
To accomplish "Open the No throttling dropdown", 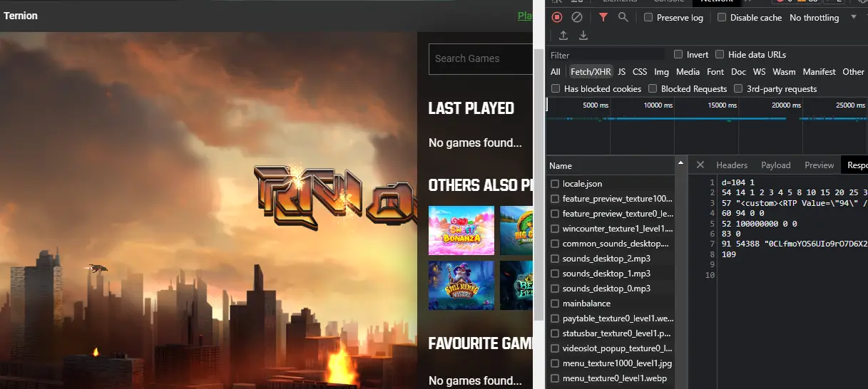I will point(822,17).
